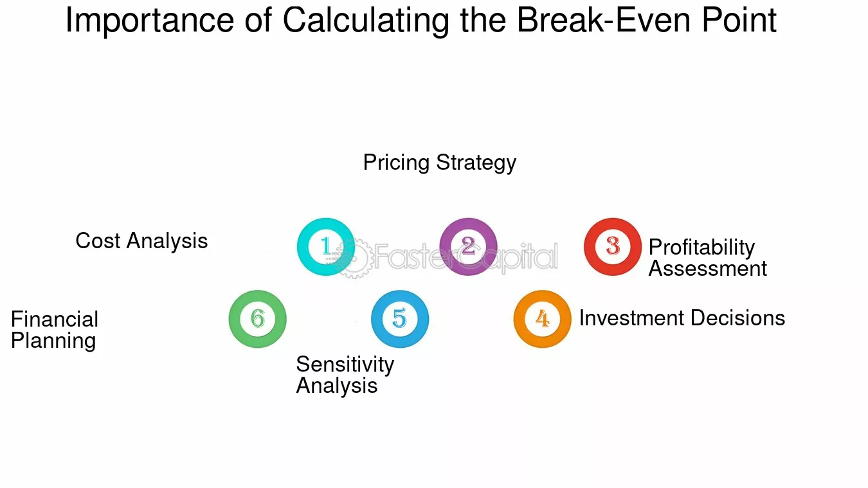The width and height of the screenshot is (868, 488).
Task: Click the word Profitability
Action: pyautogui.click(x=701, y=248)
